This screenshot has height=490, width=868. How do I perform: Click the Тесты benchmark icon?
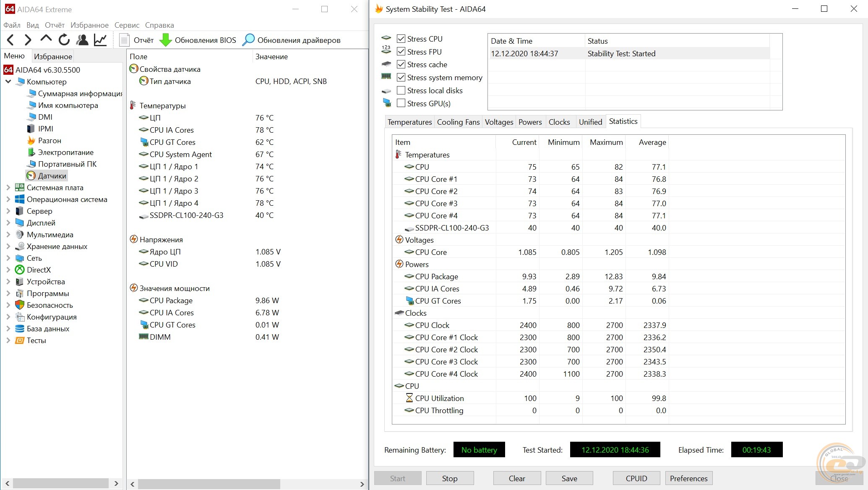point(20,340)
